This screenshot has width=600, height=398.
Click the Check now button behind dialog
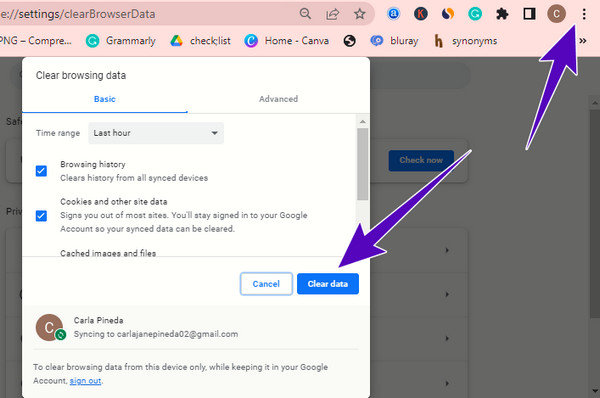pos(421,160)
